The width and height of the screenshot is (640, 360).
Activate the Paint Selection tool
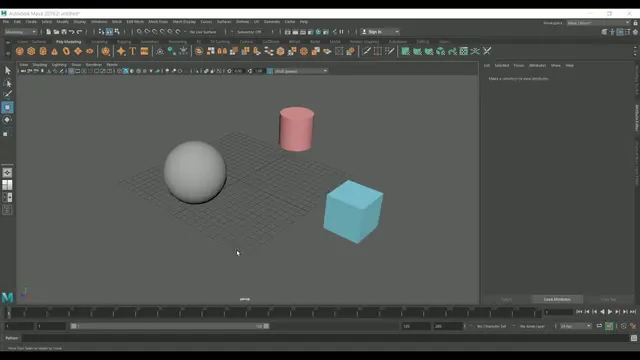tap(7, 95)
